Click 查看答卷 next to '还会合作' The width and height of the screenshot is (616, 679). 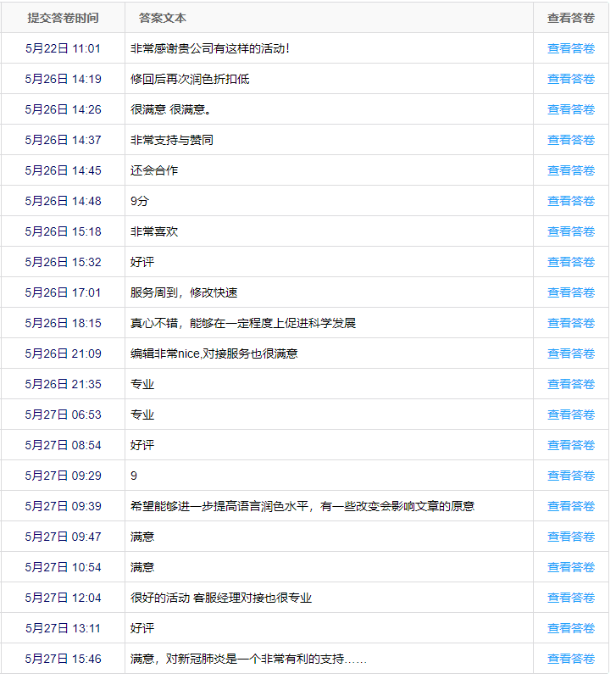[570, 170]
